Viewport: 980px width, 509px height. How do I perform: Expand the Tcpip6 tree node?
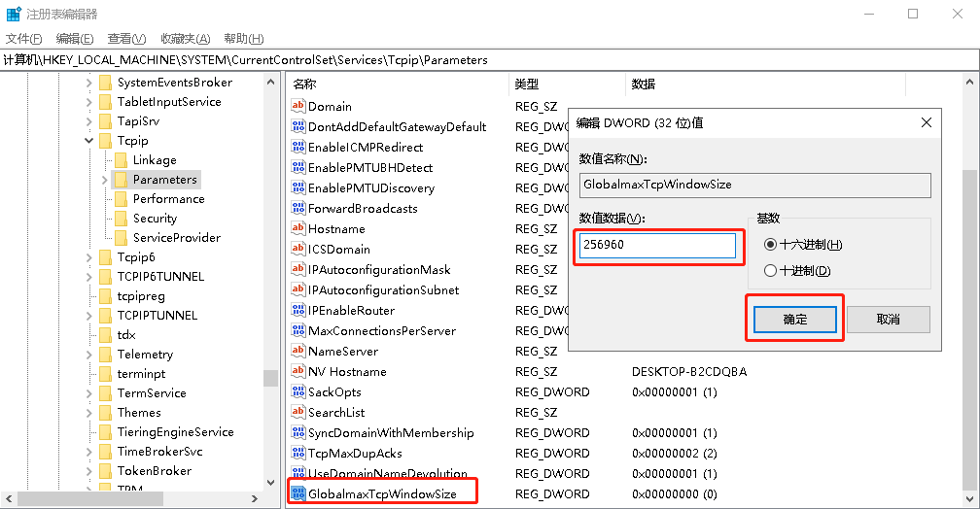pos(89,257)
